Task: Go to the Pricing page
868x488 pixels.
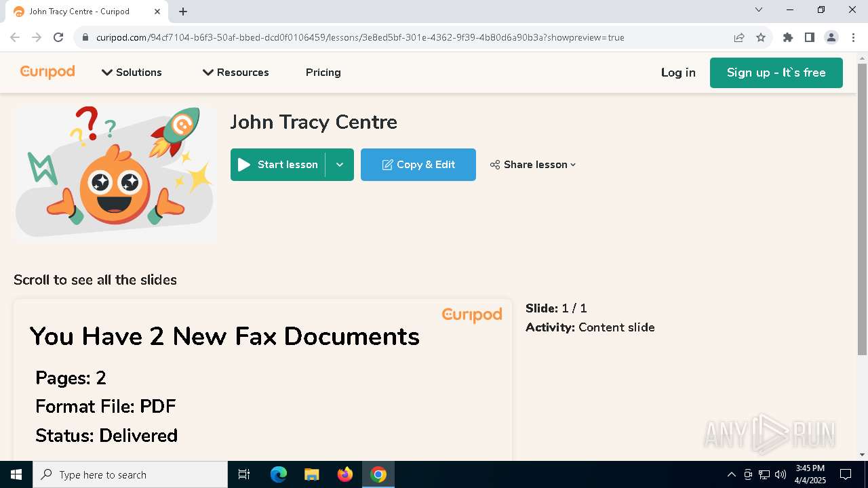Action: (323, 73)
